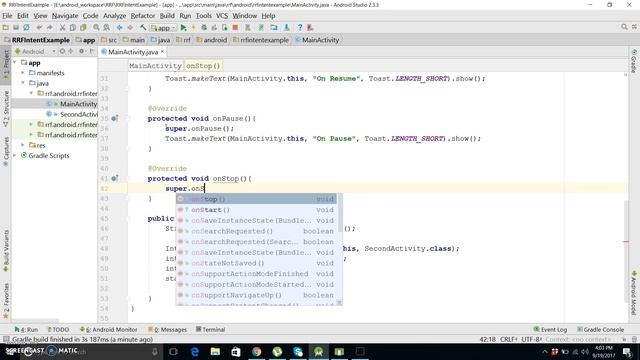Open the File menu
Image resolution: width=640 pixels, height=360 pixels.
coord(7,16)
